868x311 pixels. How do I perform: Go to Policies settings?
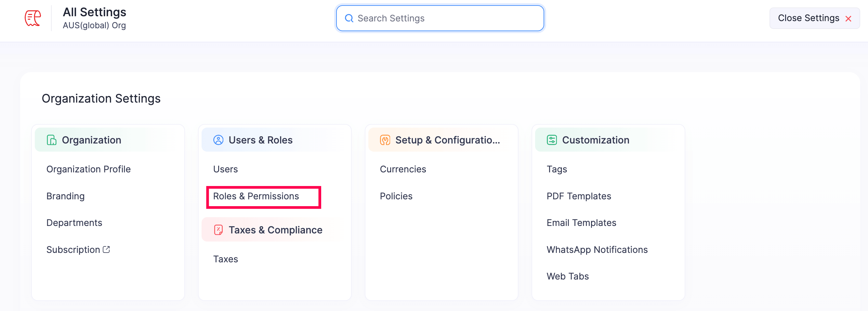point(396,196)
